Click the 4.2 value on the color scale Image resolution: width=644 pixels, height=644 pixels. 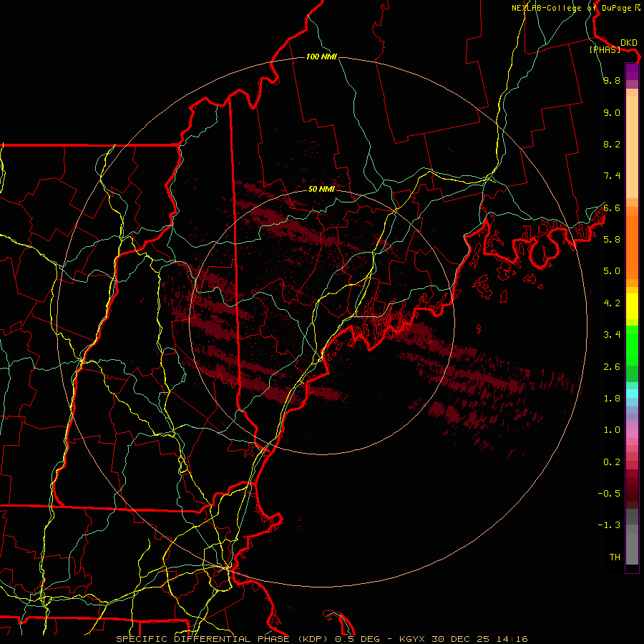612,303
